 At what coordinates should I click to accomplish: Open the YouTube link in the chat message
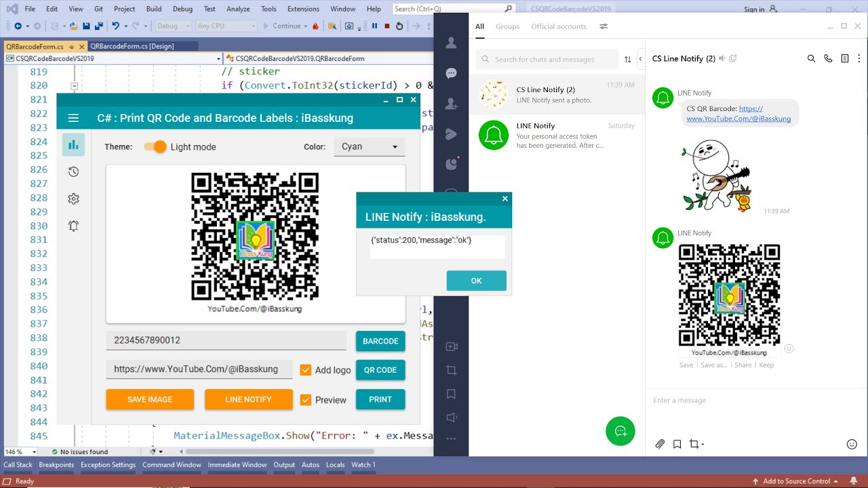point(738,113)
